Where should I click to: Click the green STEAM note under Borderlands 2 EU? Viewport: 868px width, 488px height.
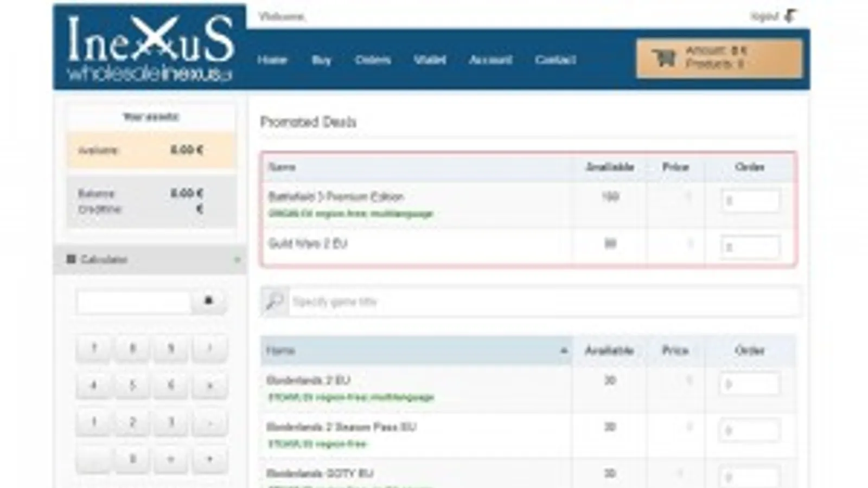coord(351,397)
